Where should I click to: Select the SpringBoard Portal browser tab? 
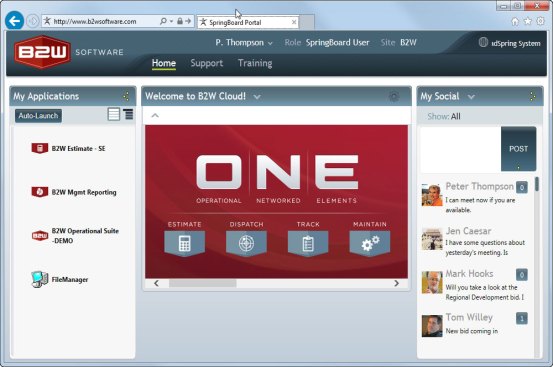248,22
